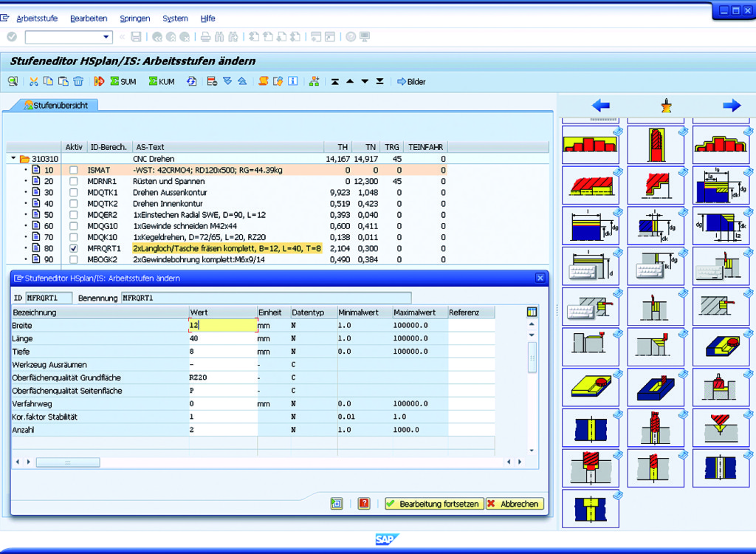This screenshot has height=554, width=756.
Task: Click the Bearbeitung fortsetzen button
Action: [x=434, y=504]
